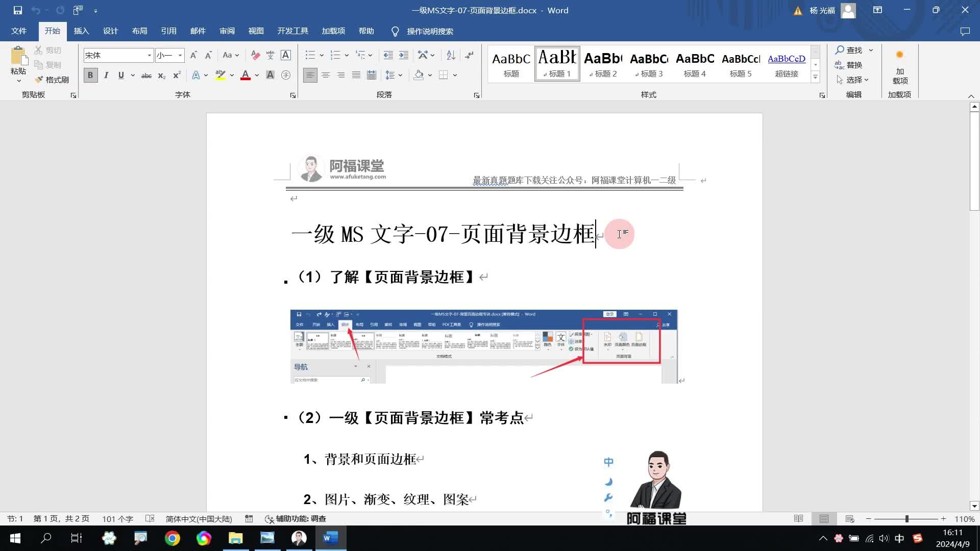
Task: Switch to the 插入 tab
Action: pyautogui.click(x=81, y=31)
